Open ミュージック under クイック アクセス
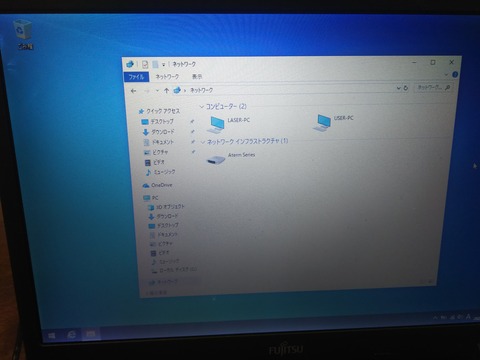Screen dimensions: 480x360 (x=160, y=172)
